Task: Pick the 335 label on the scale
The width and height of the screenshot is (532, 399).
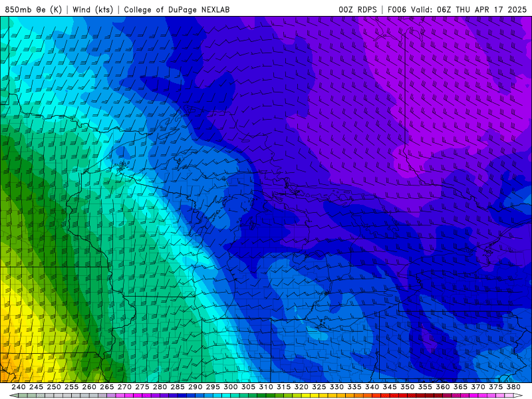Action: point(354,387)
